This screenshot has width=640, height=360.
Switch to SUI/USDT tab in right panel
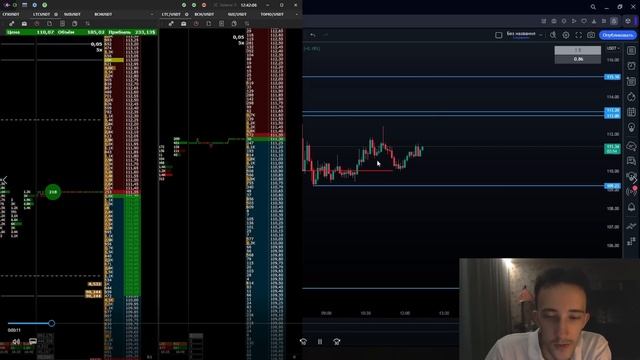click(x=237, y=14)
